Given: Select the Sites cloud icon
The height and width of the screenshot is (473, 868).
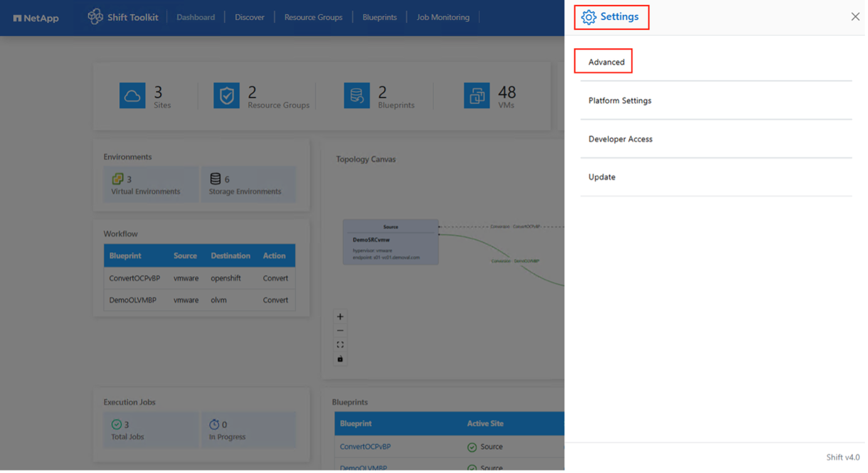Looking at the screenshot, I should click(132, 95).
